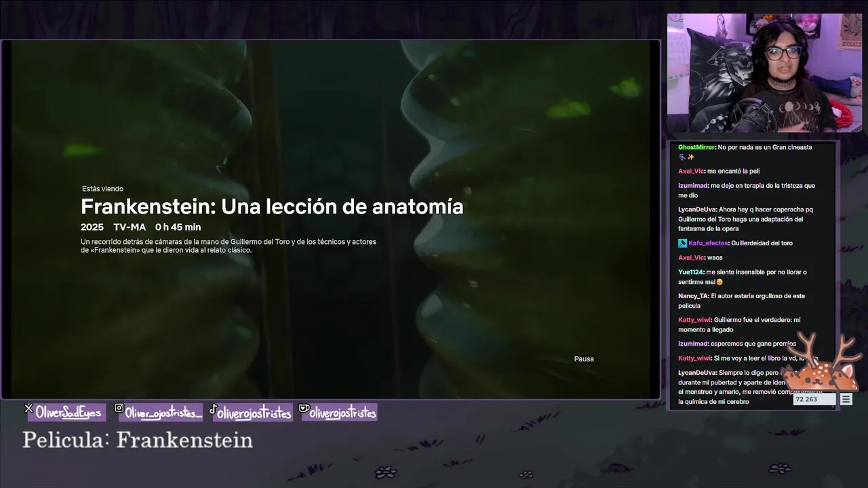Click the 'Pelicula: Frankenstein' caption
The image size is (868, 488).
tap(138, 440)
